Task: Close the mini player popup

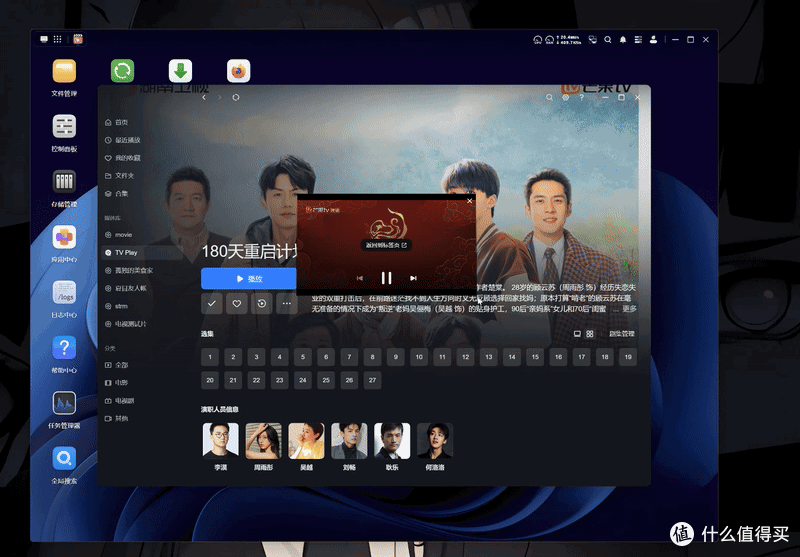Action: click(x=469, y=201)
